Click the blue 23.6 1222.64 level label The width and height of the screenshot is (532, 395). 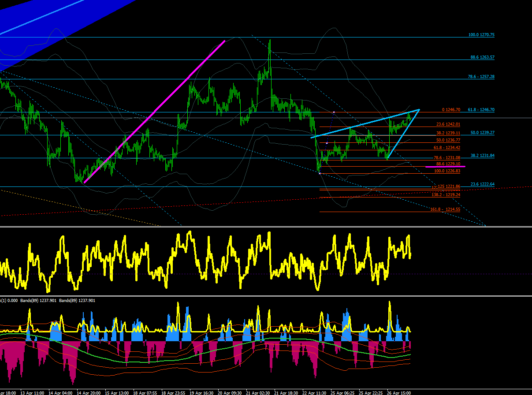click(482, 184)
